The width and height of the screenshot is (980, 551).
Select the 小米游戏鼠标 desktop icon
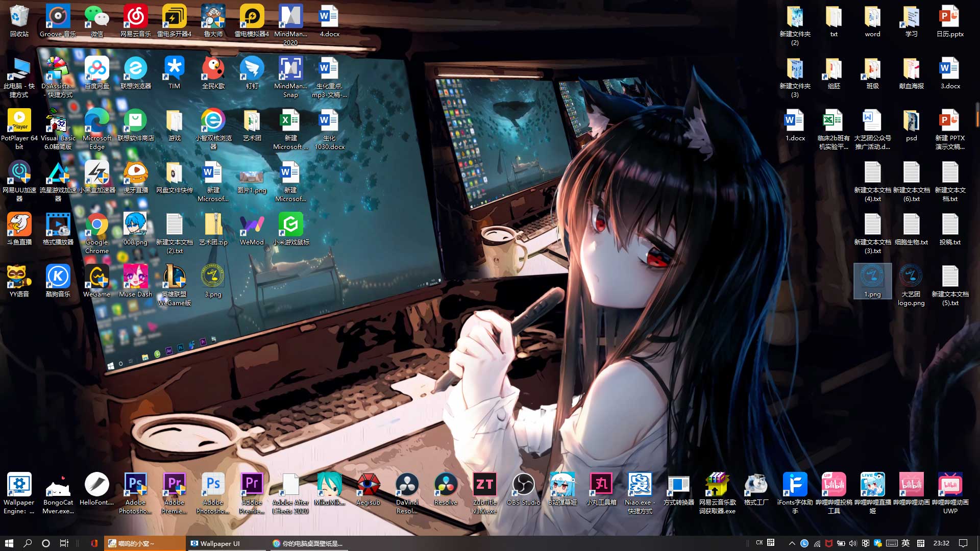[x=290, y=230]
